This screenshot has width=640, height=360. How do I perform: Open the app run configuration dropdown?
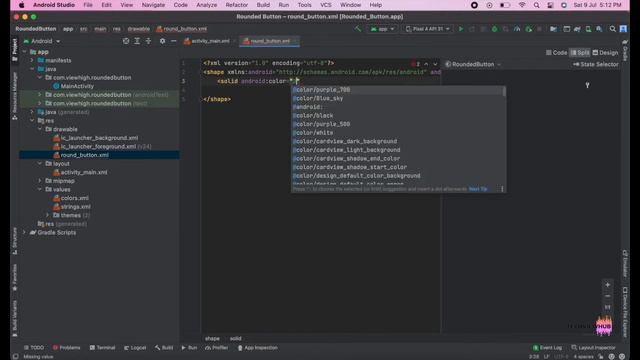click(382, 29)
